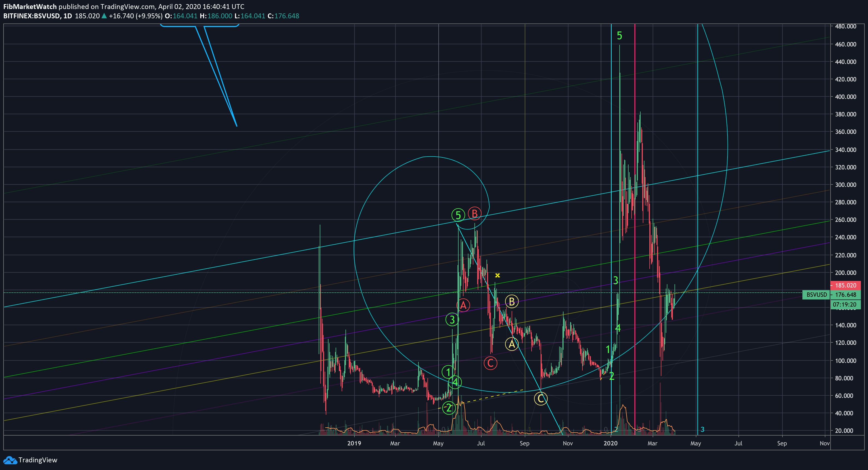Click the 2020 label on time axis
The width and height of the screenshot is (868, 470).
pyautogui.click(x=611, y=443)
